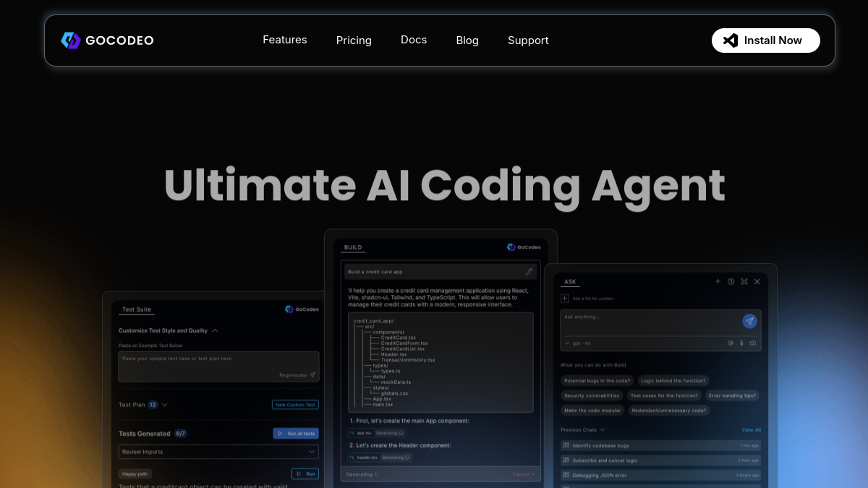Click the GoCodeo logo icon in the navbar

point(70,40)
